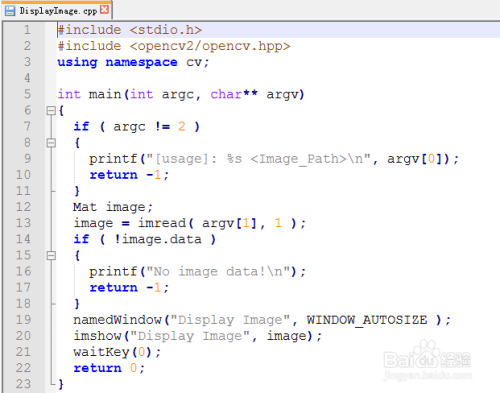Click '!image.data' condition on line 14
Viewport: 500px width, 393px height.
(x=158, y=239)
